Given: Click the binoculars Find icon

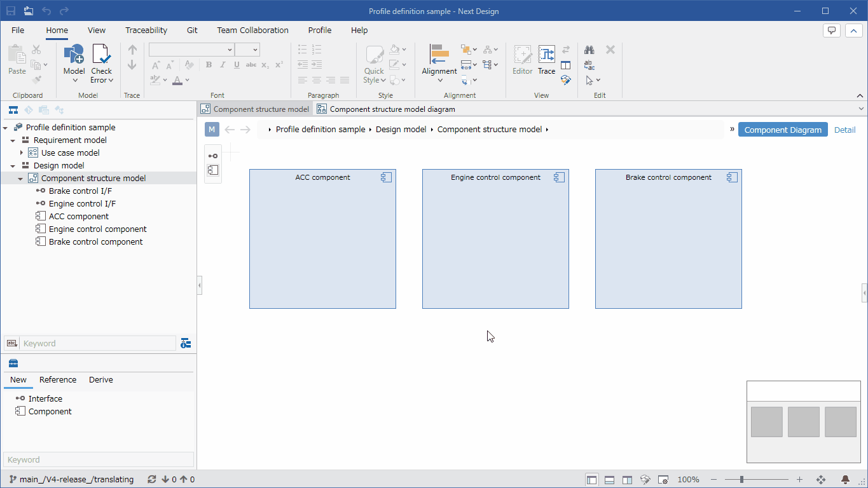Looking at the screenshot, I should [x=589, y=50].
